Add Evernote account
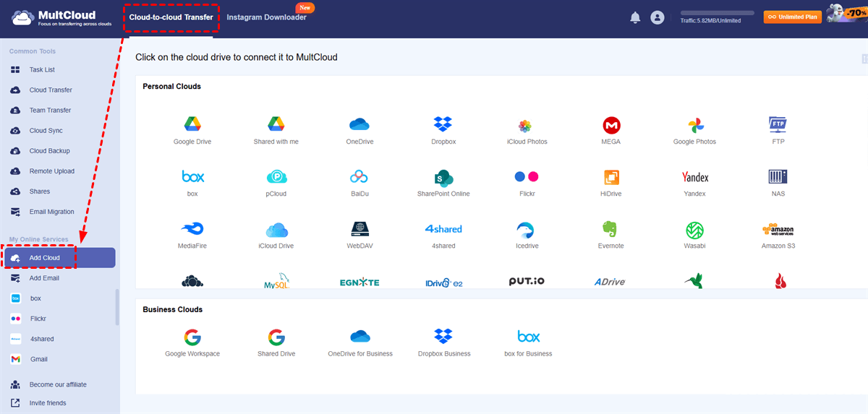Viewport: 868px width, 414px height. click(x=611, y=235)
